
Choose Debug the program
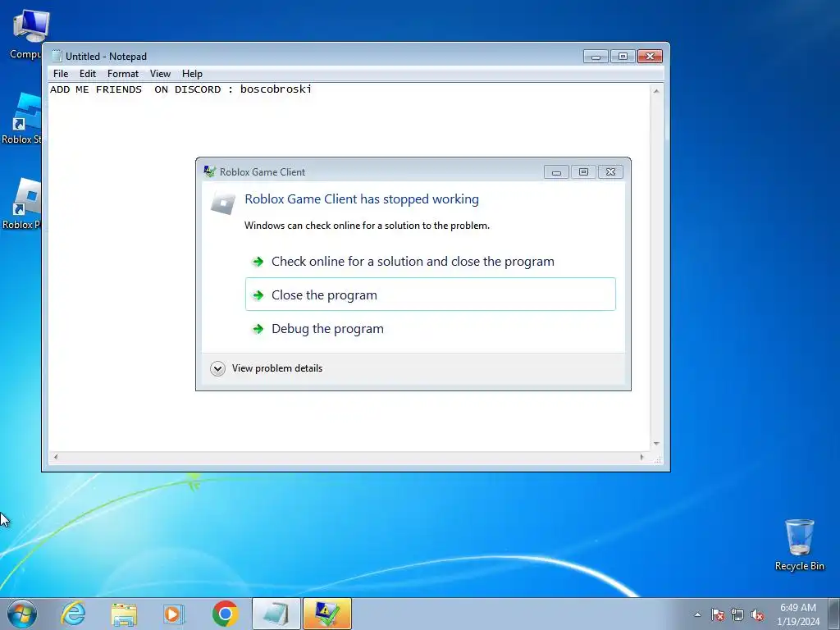pyautogui.click(x=430, y=328)
